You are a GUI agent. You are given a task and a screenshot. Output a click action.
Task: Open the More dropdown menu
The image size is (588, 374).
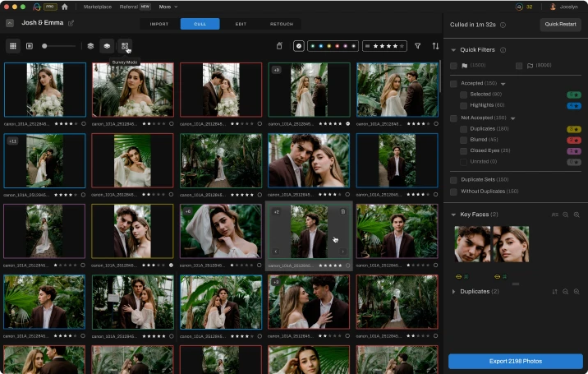pos(168,7)
